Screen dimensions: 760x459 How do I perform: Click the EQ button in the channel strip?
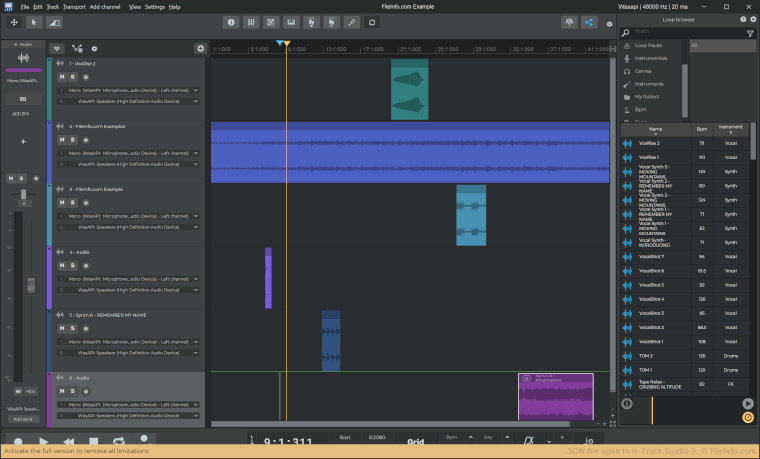23,99
